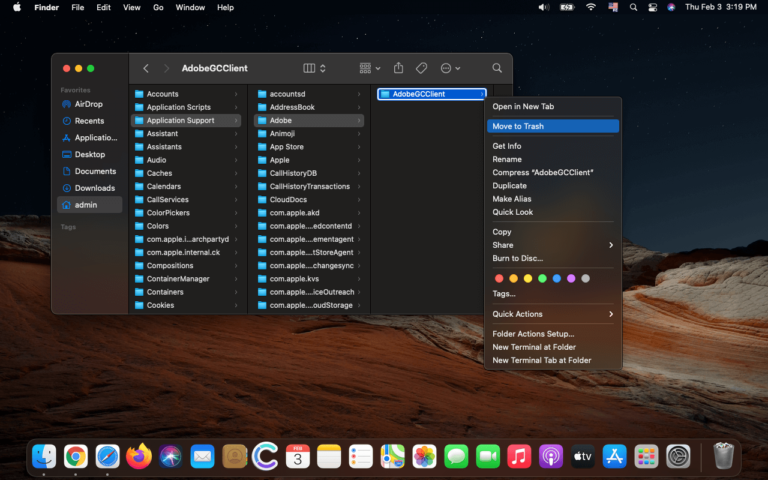Choose Quick Look option
The height and width of the screenshot is (480, 768).
click(552, 212)
